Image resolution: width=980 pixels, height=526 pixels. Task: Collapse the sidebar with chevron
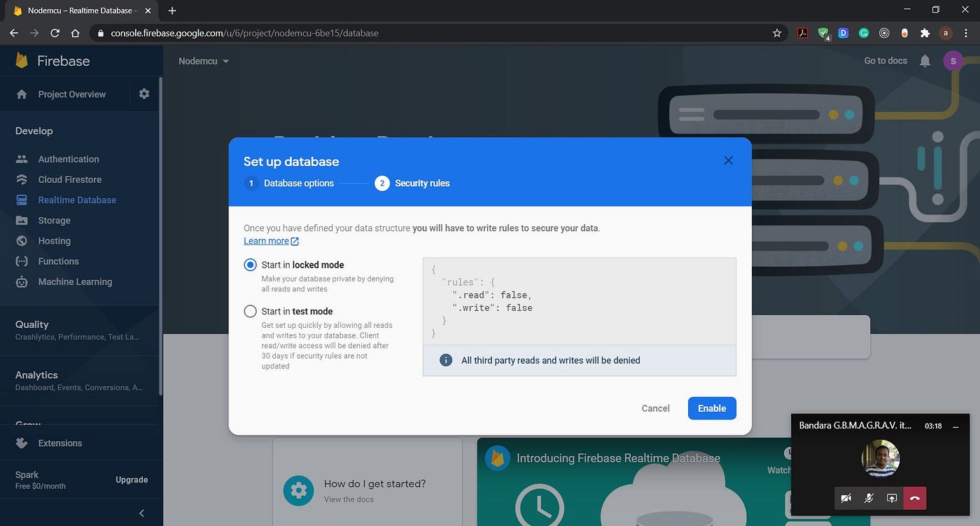coord(141,513)
